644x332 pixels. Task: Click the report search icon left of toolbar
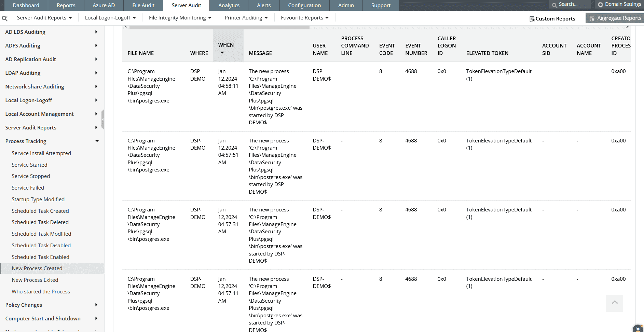pos(5,18)
